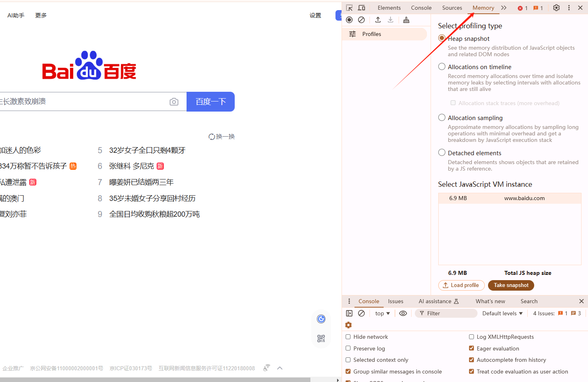Screen dimensions: 588x382
Task: Open the console drawer three-dot menu
Action: [x=349, y=301]
